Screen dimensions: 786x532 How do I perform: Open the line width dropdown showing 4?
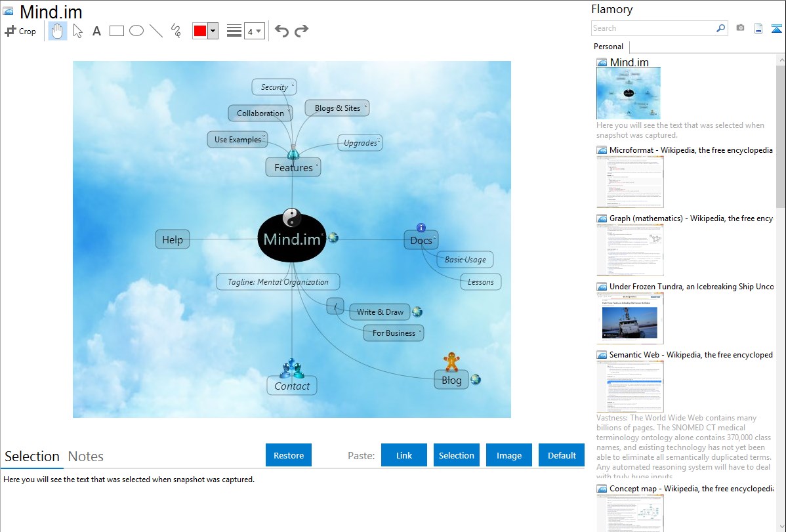click(x=254, y=31)
